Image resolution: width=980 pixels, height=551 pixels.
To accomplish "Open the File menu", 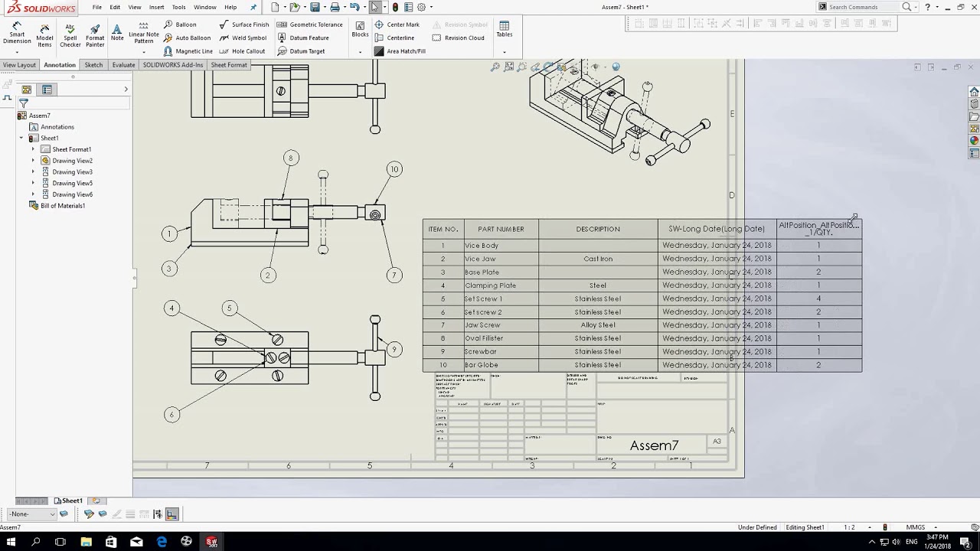I will click(x=97, y=7).
